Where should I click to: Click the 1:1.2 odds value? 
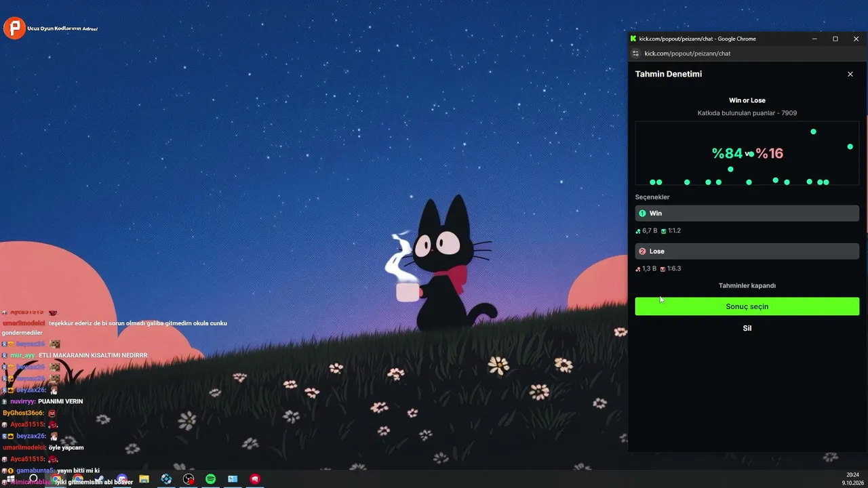click(x=674, y=231)
